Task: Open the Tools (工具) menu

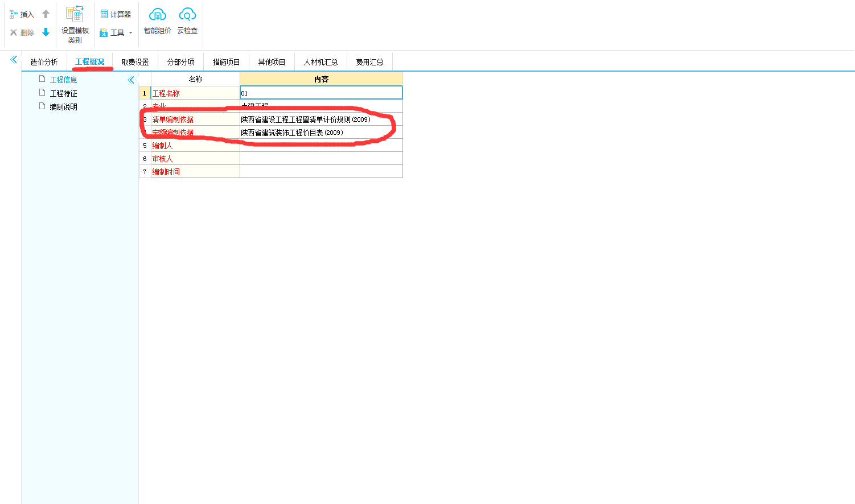Action: 116,33
